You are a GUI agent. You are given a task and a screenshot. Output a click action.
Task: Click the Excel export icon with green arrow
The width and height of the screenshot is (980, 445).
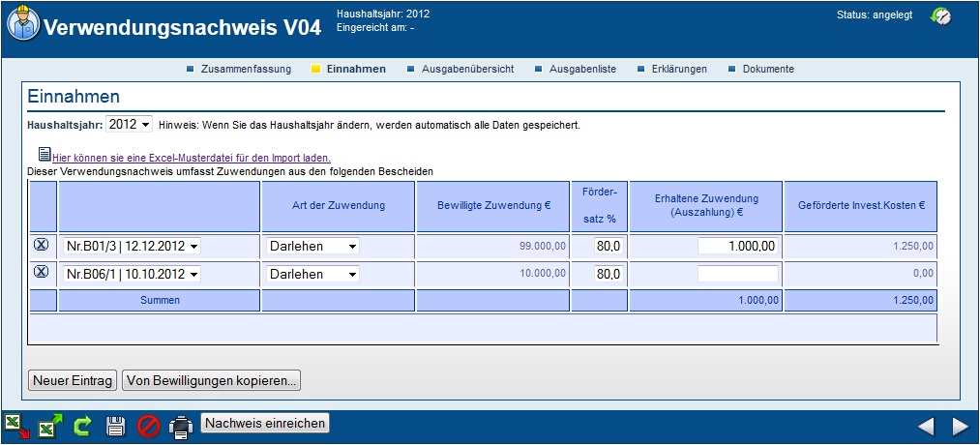(50, 426)
